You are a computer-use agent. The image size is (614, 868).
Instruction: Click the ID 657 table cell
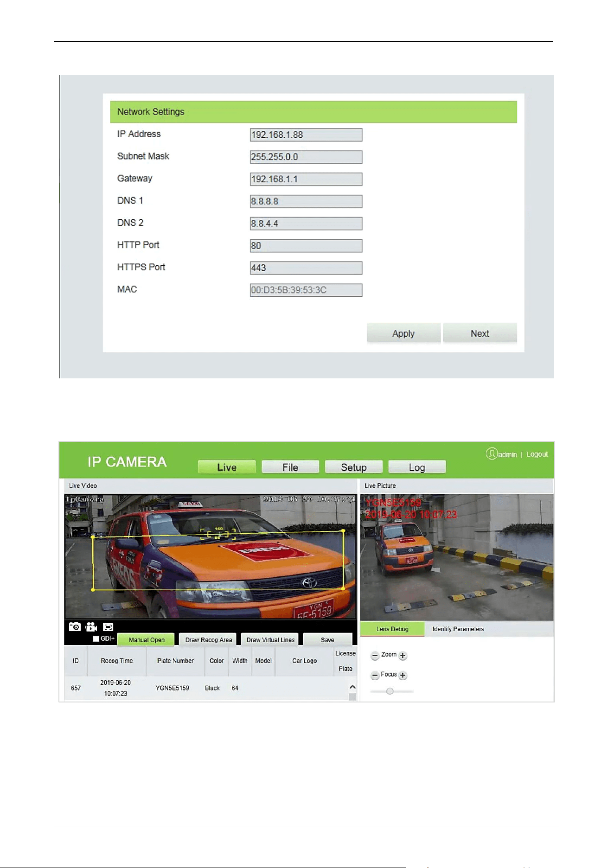tap(76, 688)
